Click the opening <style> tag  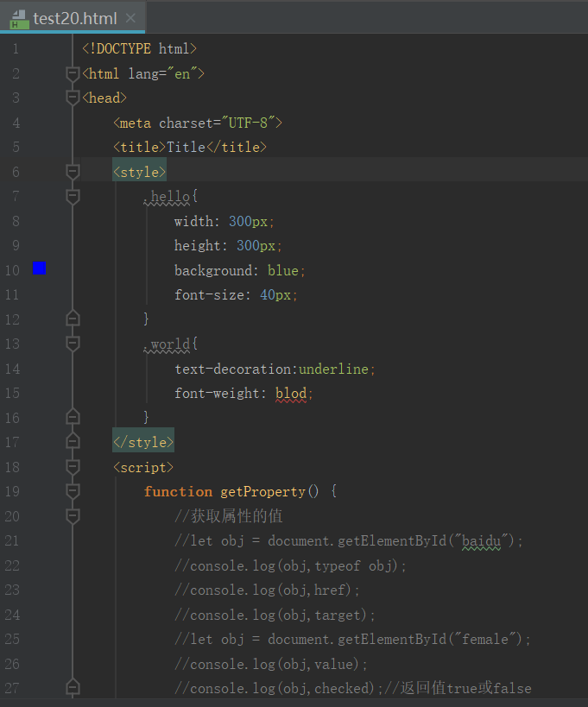(139, 173)
